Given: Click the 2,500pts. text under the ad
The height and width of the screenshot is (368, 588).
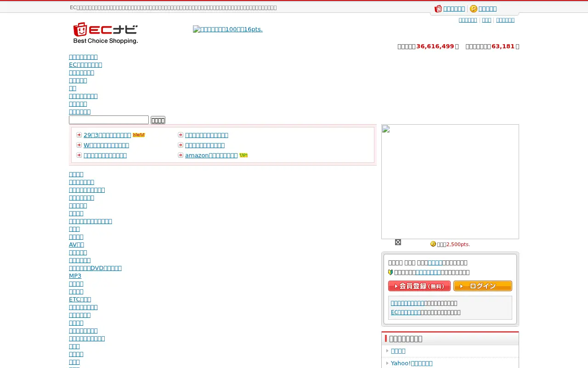Looking at the screenshot, I should [x=458, y=244].
